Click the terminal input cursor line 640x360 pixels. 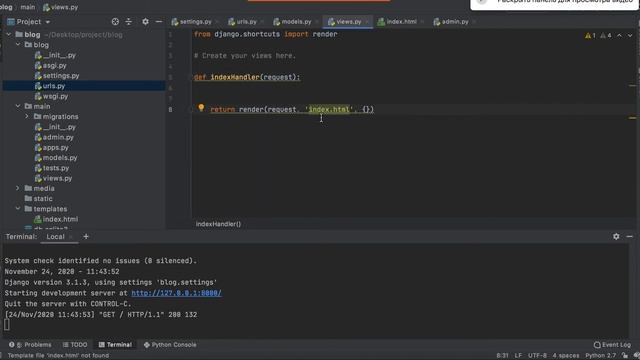[x=7, y=325]
